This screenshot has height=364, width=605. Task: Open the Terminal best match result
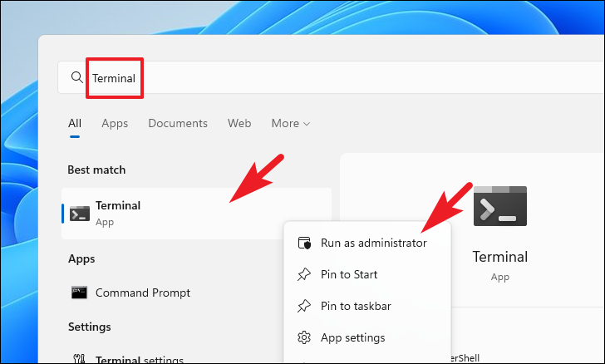pos(196,214)
